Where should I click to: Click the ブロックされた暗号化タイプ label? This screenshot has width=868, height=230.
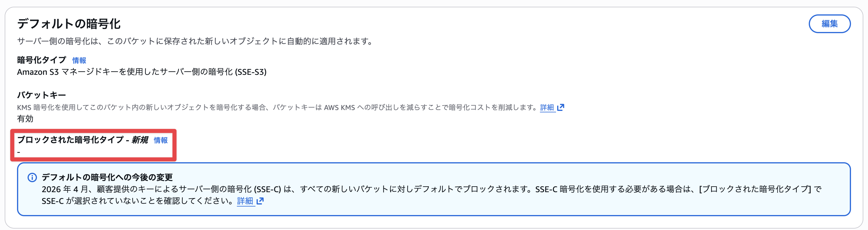(x=70, y=140)
